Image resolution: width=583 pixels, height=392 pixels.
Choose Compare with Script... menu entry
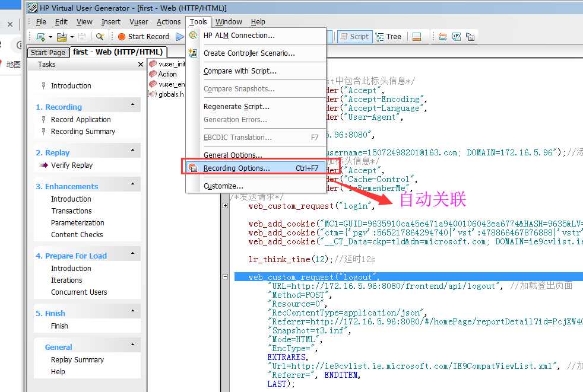256,71
